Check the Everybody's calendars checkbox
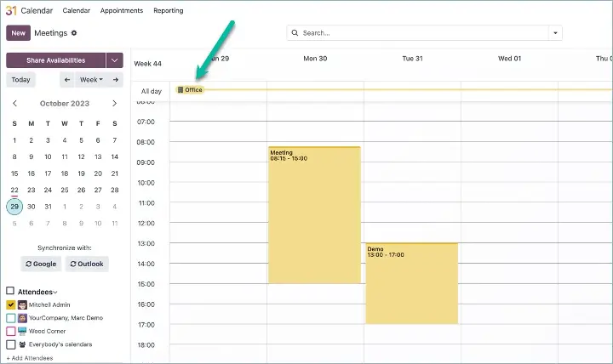 pos(10,344)
